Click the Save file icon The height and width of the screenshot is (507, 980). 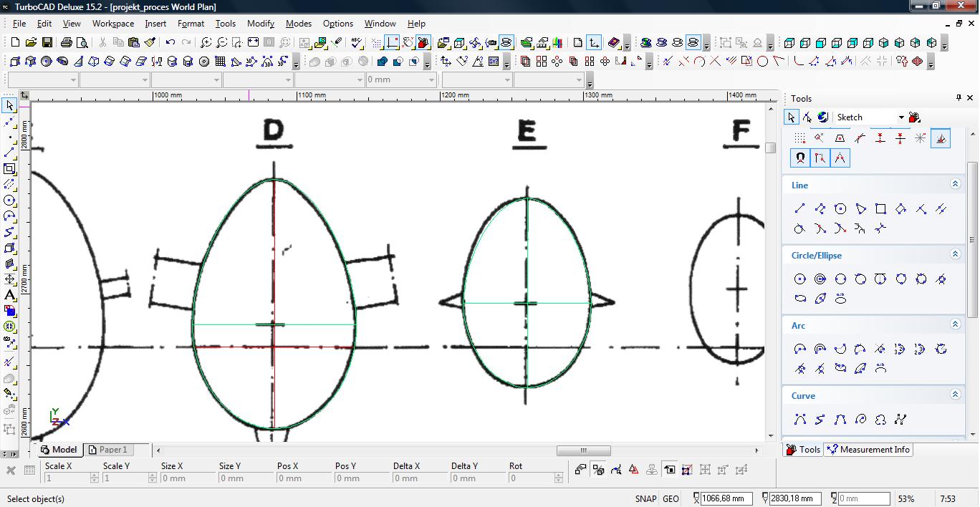pyautogui.click(x=47, y=43)
